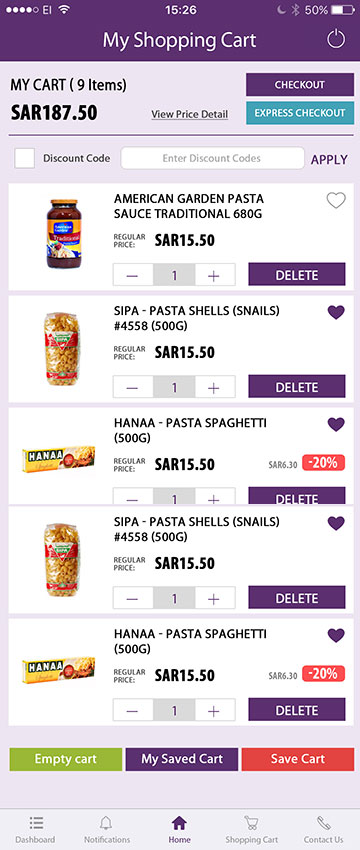360x850 pixels.
Task: Go to Home tab
Action: click(179, 829)
